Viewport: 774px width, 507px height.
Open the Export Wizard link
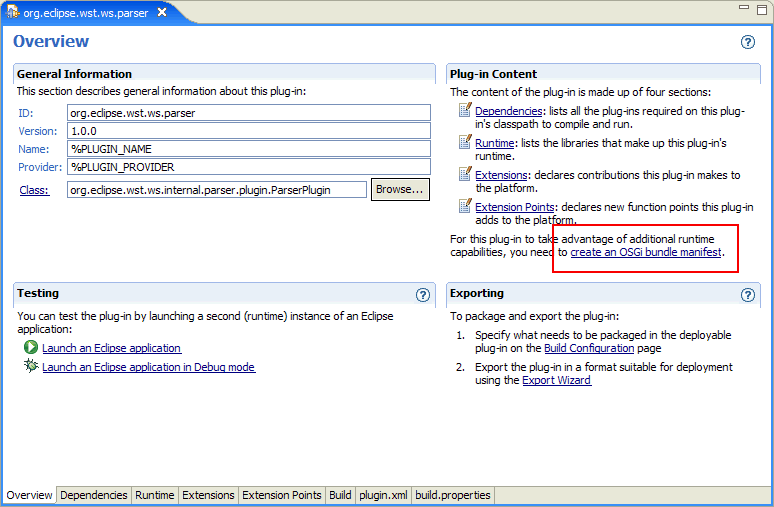click(x=556, y=380)
